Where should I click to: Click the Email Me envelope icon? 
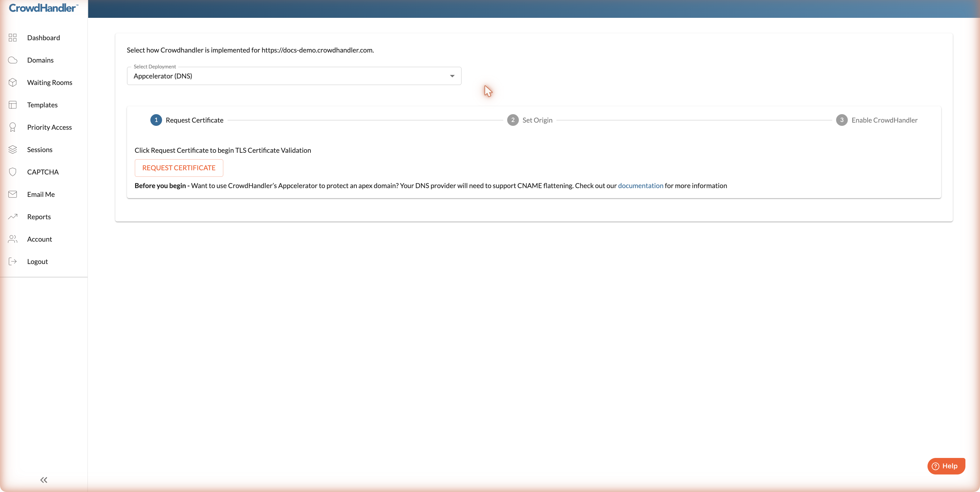[13, 194]
